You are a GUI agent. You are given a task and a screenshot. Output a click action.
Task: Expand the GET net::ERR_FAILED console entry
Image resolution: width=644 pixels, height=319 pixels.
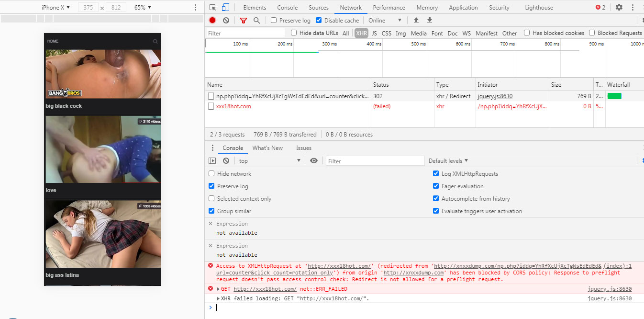219,289
